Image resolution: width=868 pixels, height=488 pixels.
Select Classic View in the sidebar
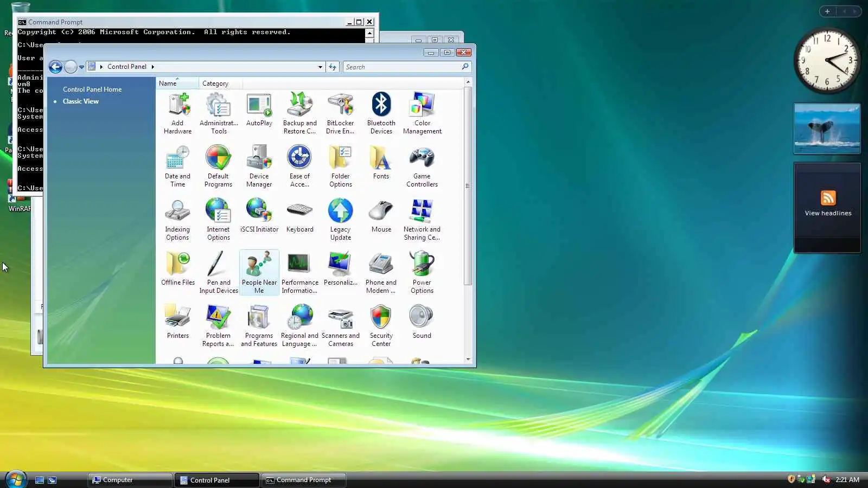81,101
